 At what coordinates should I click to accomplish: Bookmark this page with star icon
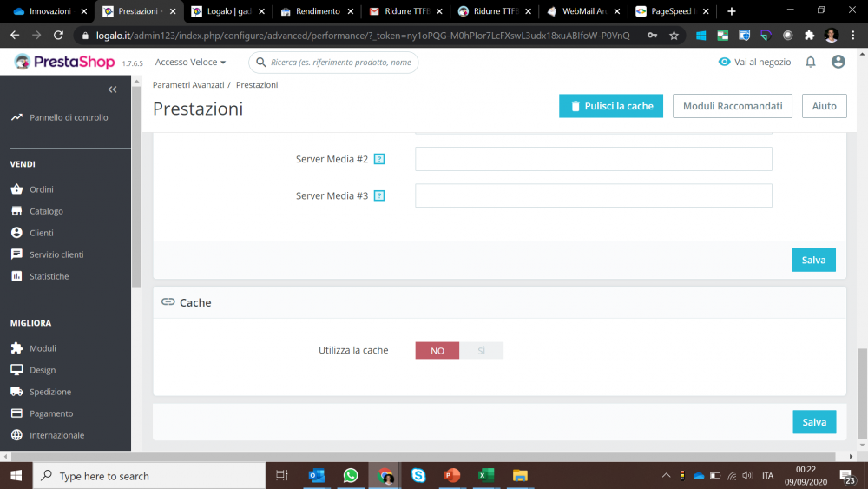674,36
